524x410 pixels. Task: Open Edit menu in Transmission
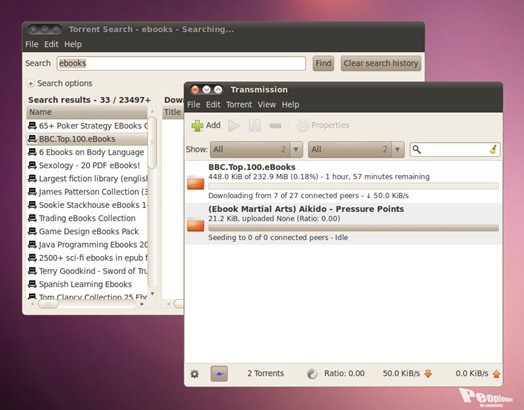point(213,105)
